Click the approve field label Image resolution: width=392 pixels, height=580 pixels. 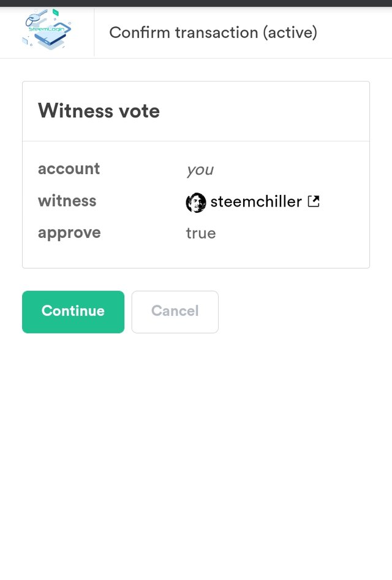click(69, 233)
